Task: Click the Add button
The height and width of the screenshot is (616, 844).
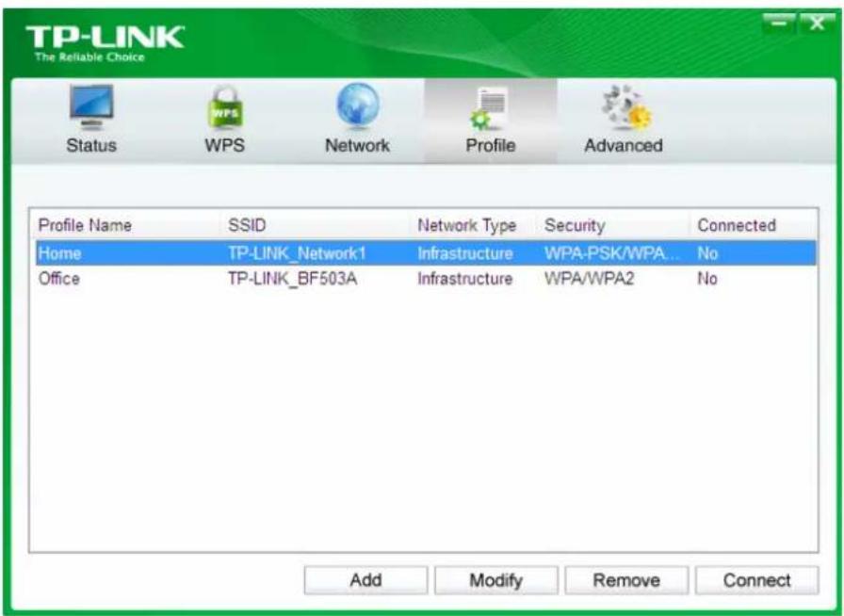Action: click(366, 580)
